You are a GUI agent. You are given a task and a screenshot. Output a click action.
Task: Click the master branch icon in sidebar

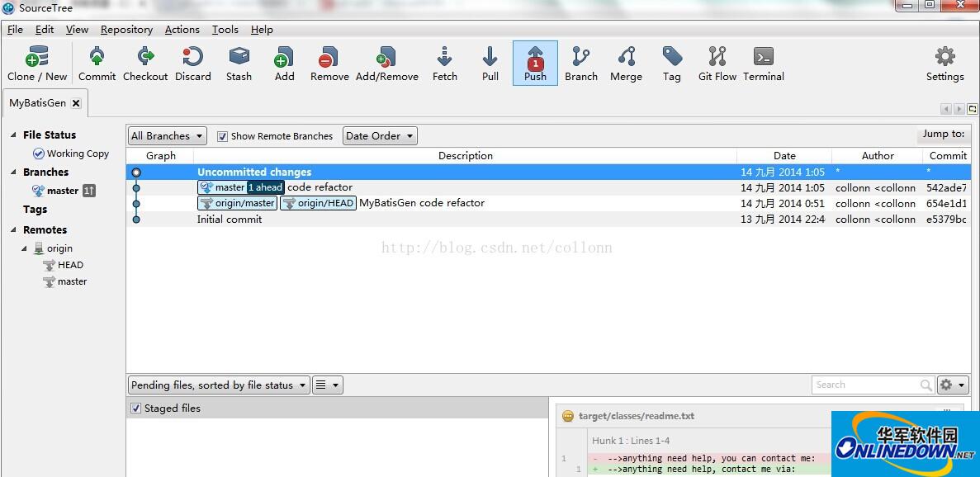coord(38,191)
